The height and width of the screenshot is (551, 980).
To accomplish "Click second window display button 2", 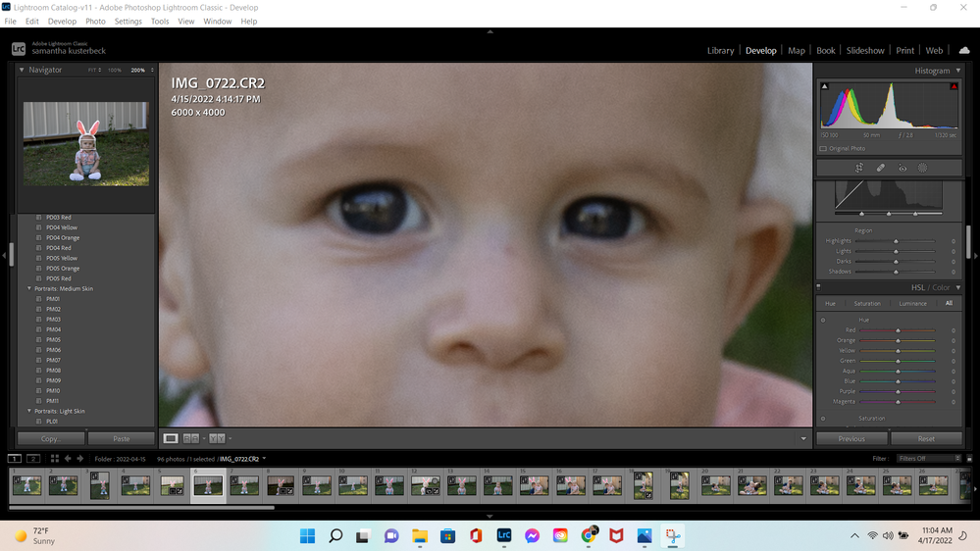I will pos(33,459).
